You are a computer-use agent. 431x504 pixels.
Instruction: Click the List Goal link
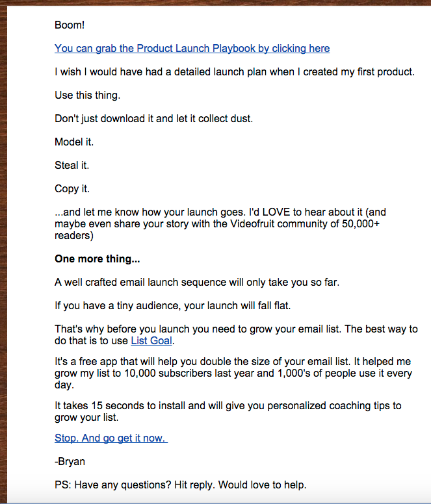pos(151,340)
